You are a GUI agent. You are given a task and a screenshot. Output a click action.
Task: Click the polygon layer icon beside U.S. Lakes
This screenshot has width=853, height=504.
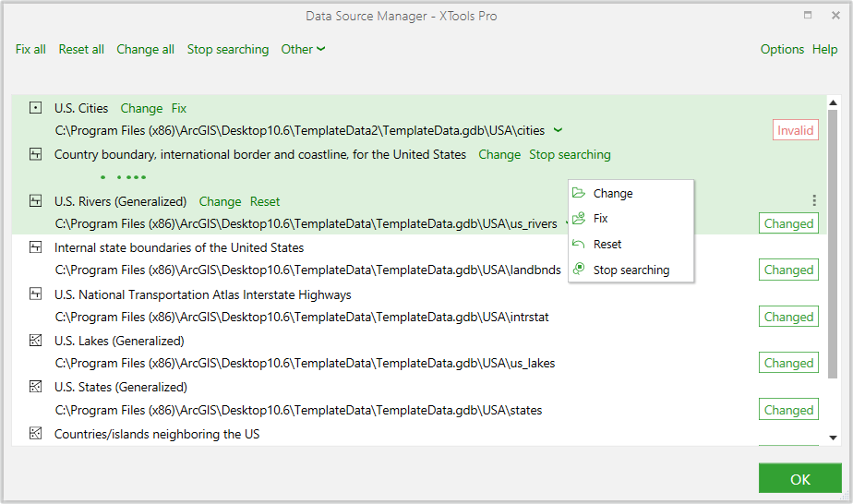(x=35, y=341)
